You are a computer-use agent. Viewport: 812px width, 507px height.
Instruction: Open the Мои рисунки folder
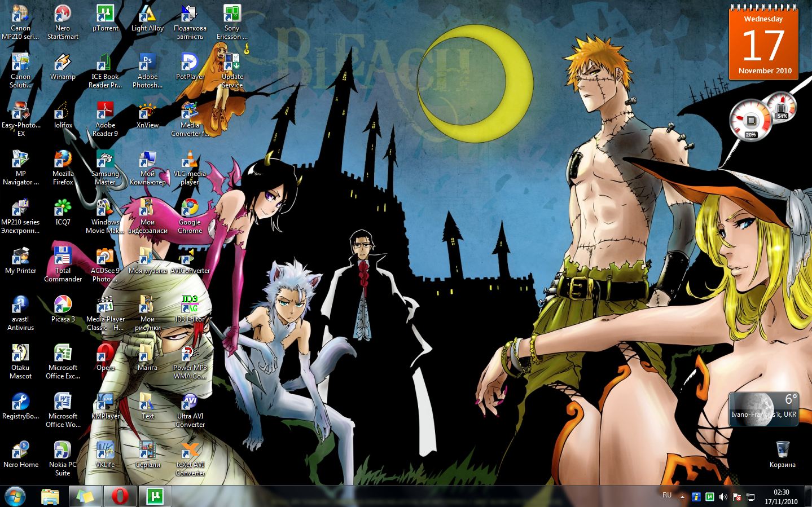[147, 314]
